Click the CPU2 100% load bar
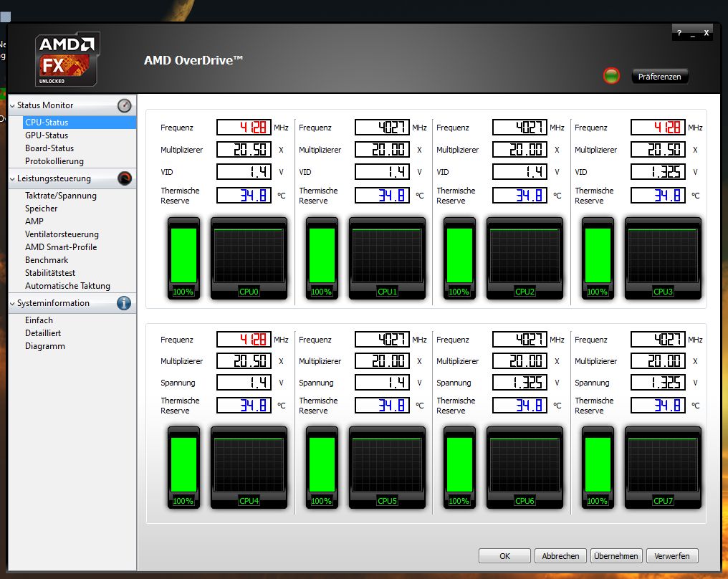Viewport: 728px width, 579px height. (459, 258)
